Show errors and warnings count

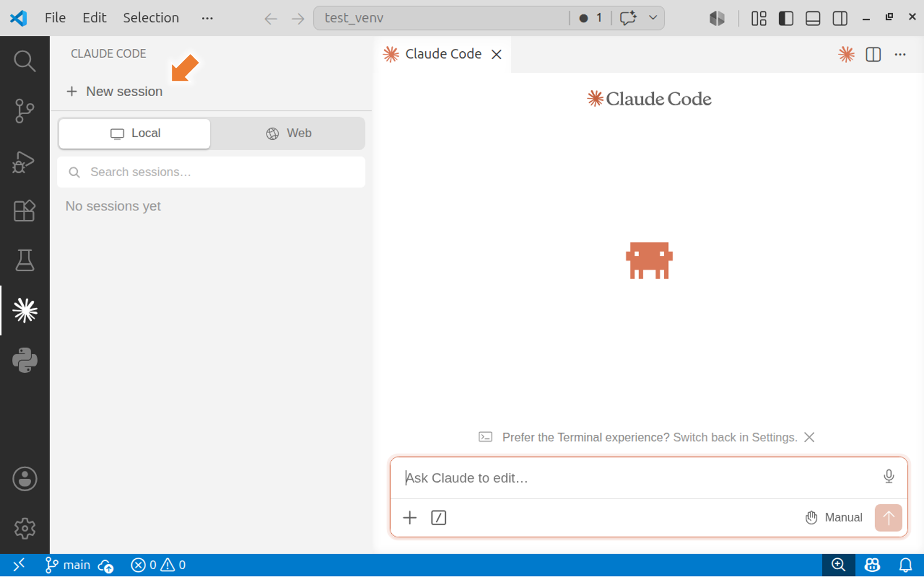coord(158,565)
